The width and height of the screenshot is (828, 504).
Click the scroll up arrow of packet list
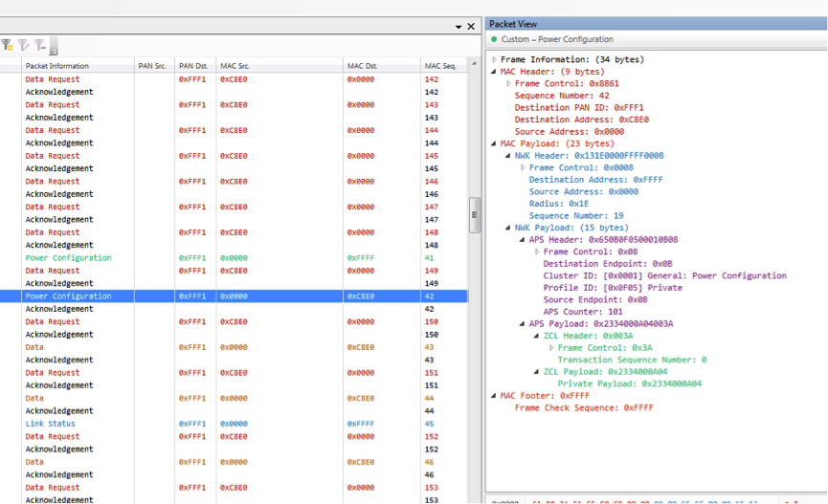coord(474,64)
